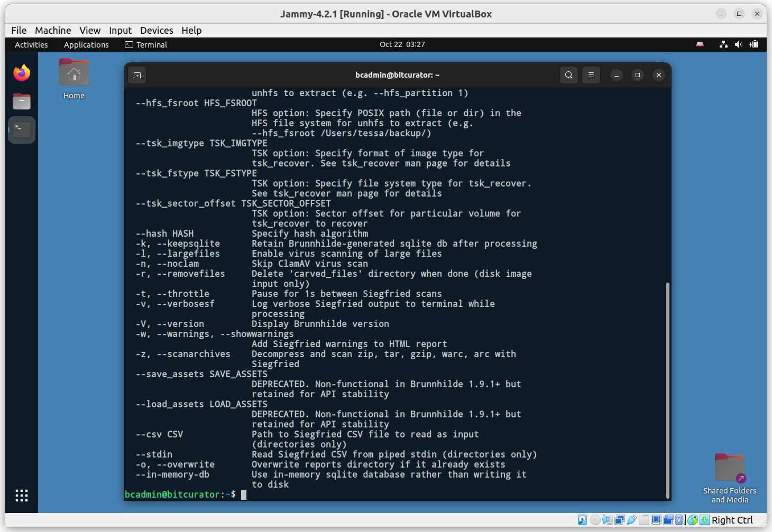This screenshot has width=772, height=532.
Task: Click the '--tsk_sector_offset' option text
Action: (186, 203)
